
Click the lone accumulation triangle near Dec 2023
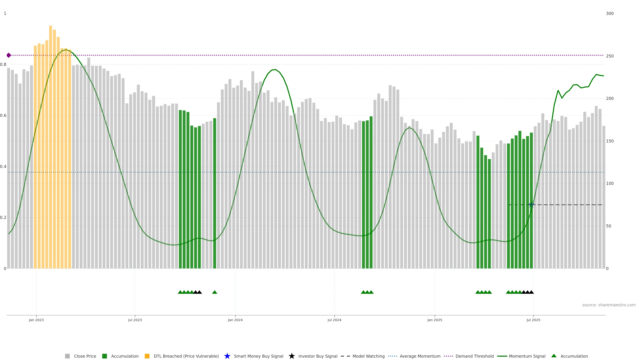214,292
